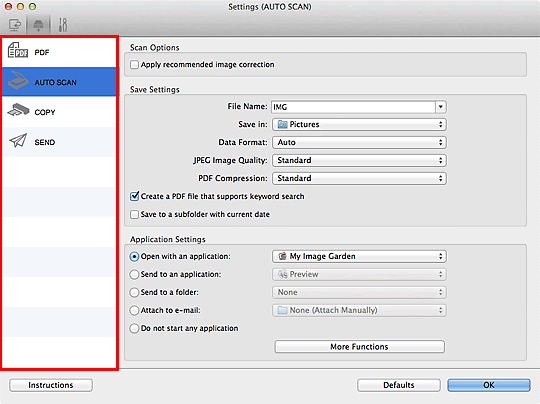Select Send to an application radio button
The image size is (540, 404).
[x=134, y=274]
